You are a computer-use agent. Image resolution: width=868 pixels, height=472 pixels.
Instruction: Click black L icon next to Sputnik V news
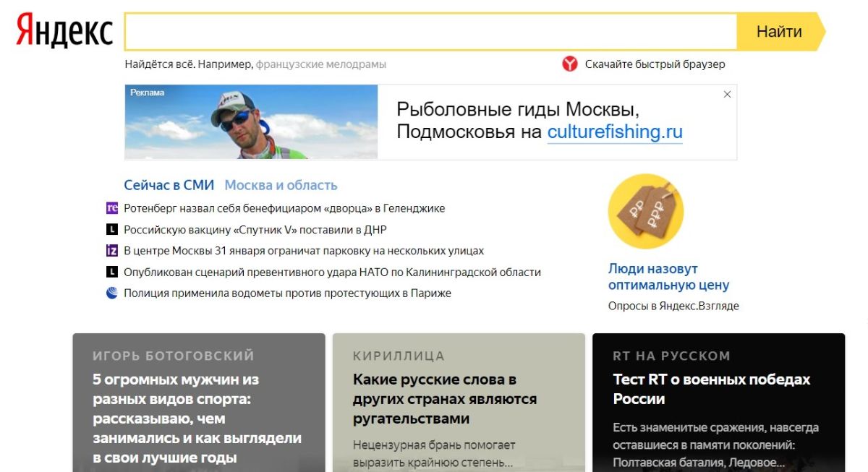pos(112,230)
